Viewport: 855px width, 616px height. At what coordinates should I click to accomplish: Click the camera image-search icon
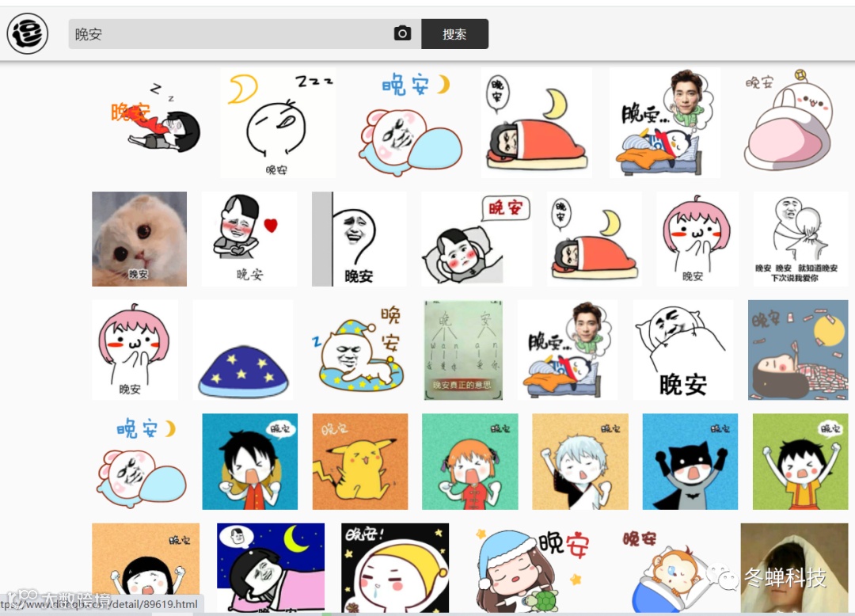click(402, 34)
